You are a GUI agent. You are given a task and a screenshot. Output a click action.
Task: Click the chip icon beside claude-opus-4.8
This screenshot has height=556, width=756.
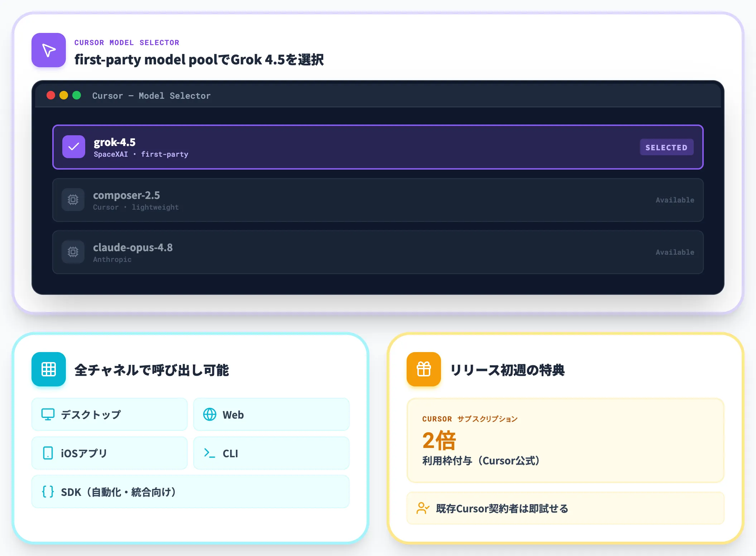[73, 252]
